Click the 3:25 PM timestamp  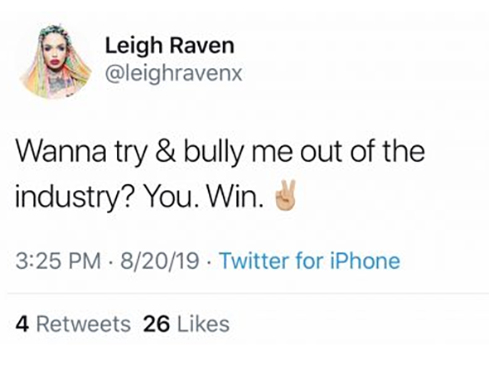tap(58, 261)
